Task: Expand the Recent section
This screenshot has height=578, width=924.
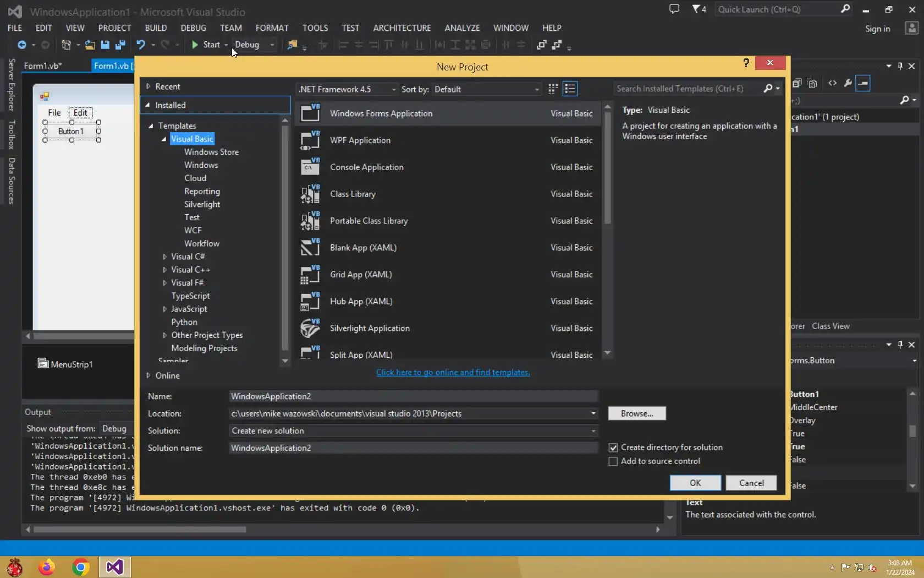Action: (x=148, y=86)
